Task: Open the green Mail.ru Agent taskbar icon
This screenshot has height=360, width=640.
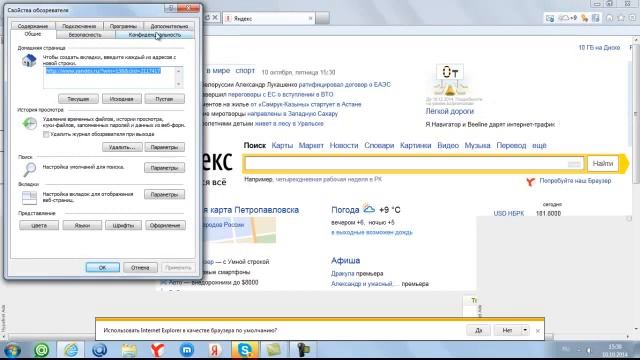Action: pyautogui.click(x=42, y=350)
